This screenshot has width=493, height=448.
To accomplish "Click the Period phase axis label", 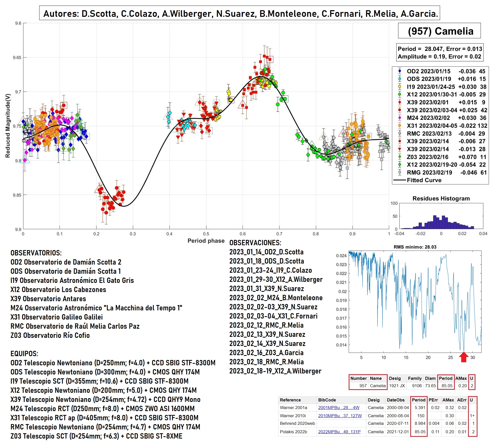I will (206, 241).
